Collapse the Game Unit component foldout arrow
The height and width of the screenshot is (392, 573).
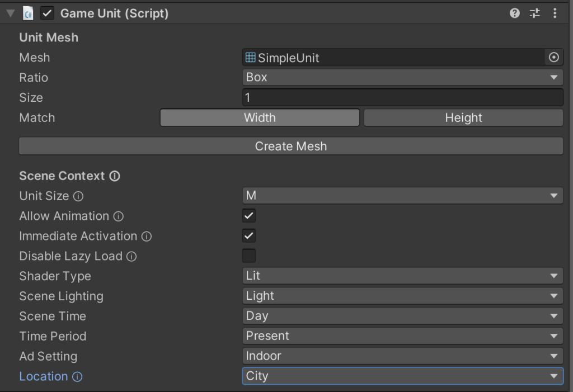pos(11,13)
